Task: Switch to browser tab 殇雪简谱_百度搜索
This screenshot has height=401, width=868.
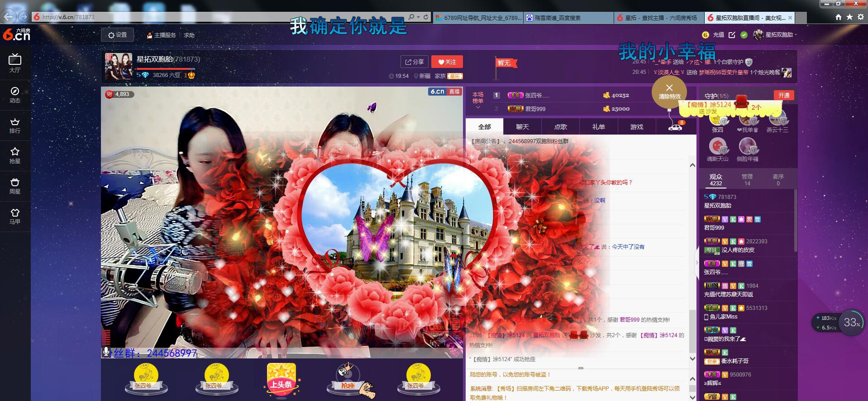Action: (568, 18)
